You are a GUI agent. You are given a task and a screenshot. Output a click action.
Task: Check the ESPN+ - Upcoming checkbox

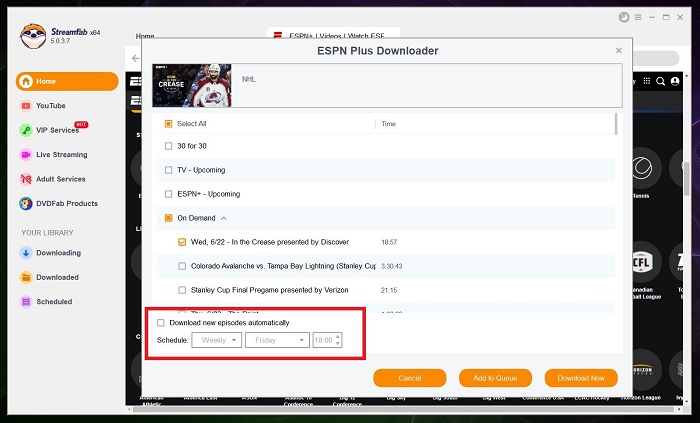pyautogui.click(x=168, y=194)
